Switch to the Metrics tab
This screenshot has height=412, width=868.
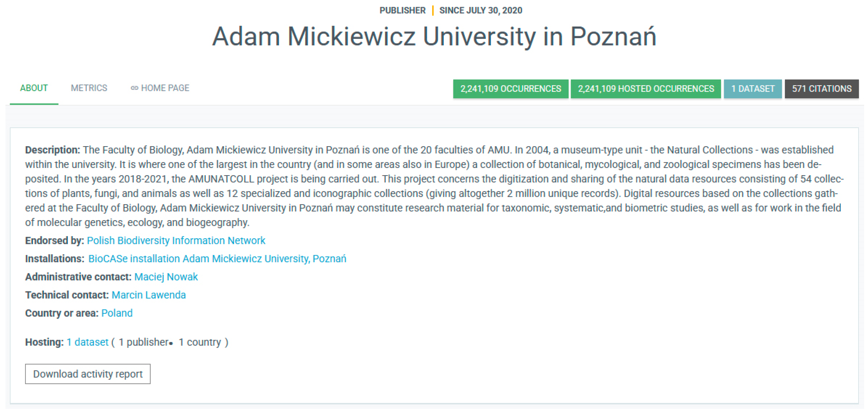tap(89, 88)
